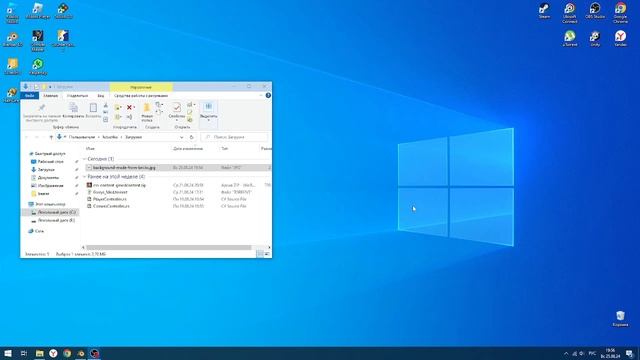The height and width of the screenshot is (360, 640).
Task: Select the Blender desktop shortcut
Action: click(x=12, y=40)
